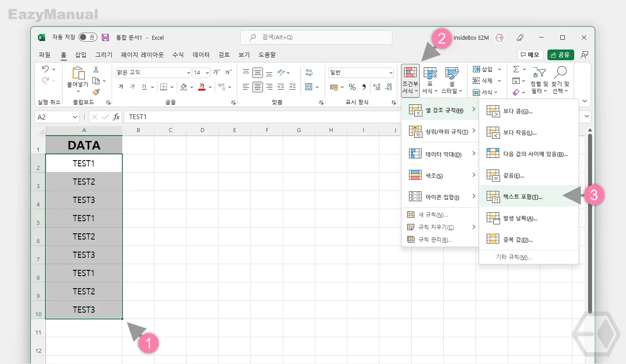
Task: Click the Save disk icon in title bar
Action: [x=105, y=37]
